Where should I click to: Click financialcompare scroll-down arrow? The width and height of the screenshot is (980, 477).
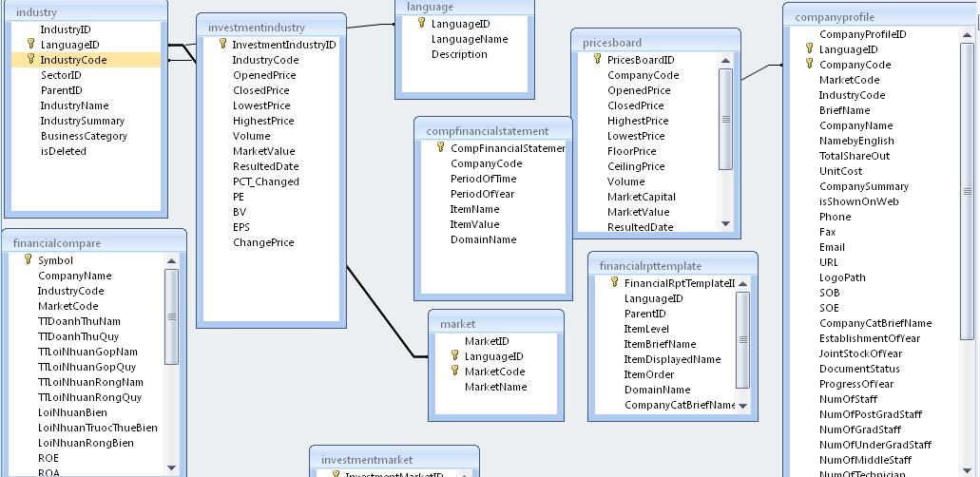tap(172, 467)
